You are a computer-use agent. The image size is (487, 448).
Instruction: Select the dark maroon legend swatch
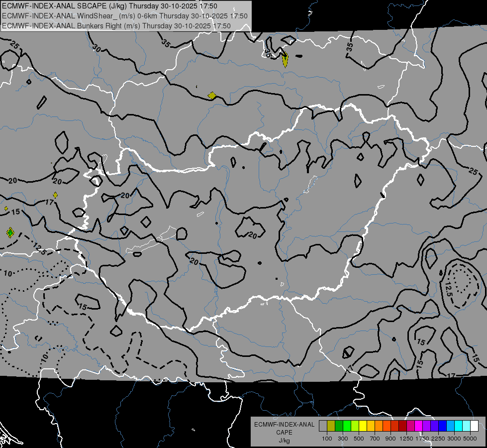point(402,426)
